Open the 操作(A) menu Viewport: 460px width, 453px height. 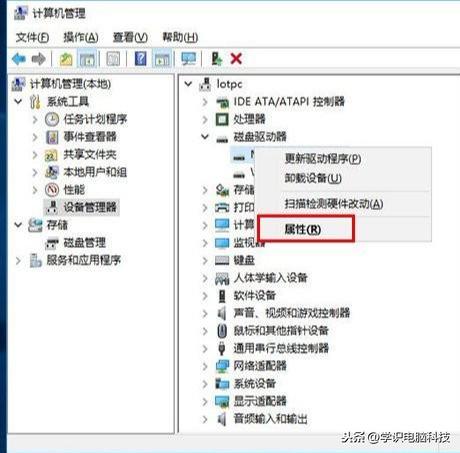(81, 37)
